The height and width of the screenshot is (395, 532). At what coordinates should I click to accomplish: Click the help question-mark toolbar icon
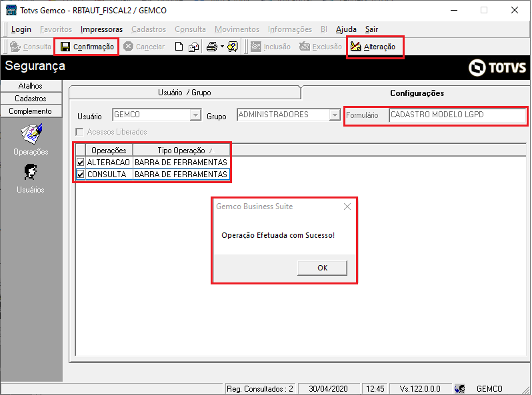233,47
